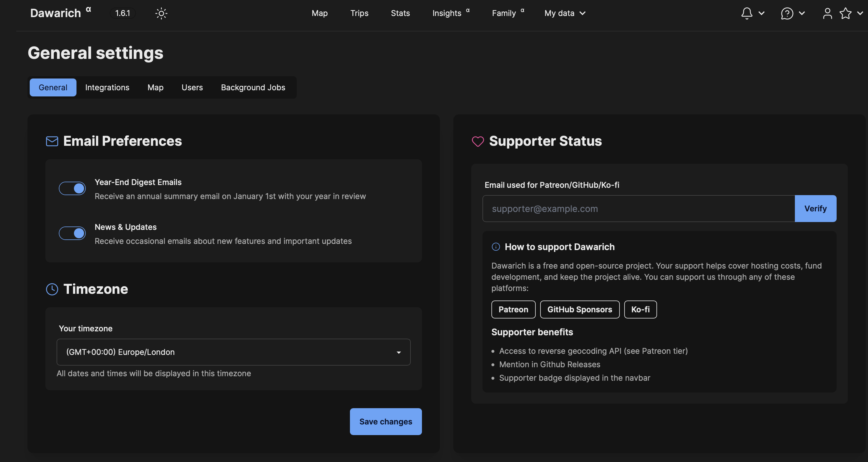Toggle light theme with sun icon
Viewport: 868px width, 462px height.
point(161,13)
